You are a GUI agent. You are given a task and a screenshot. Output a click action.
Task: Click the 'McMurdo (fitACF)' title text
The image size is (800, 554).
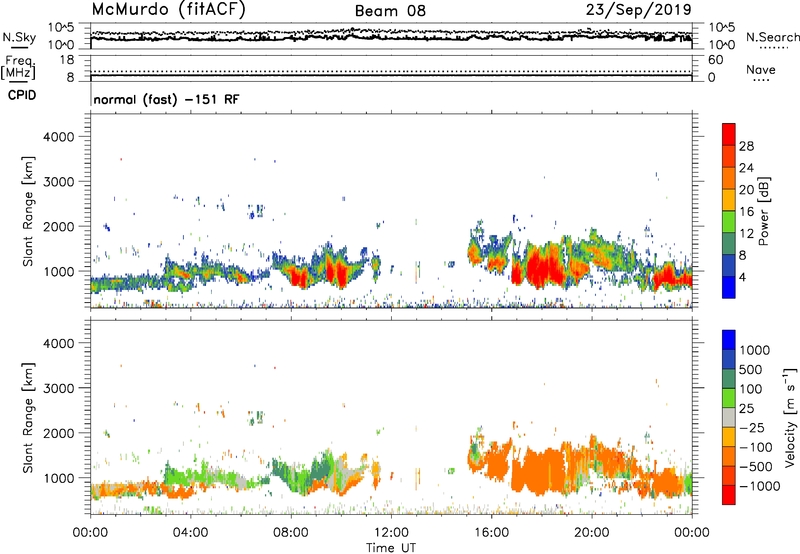(168, 10)
